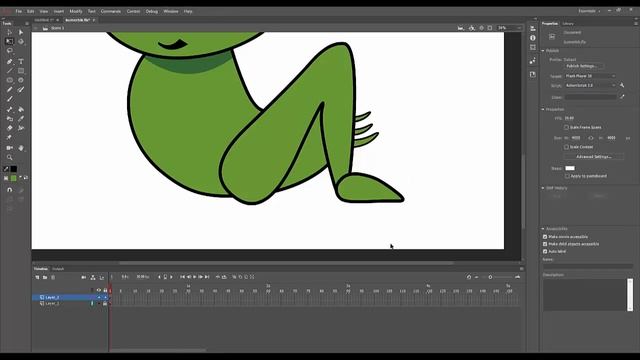The height and width of the screenshot is (360, 640).
Task: Open the Stage color swatch
Action: [x=570, y=168]
